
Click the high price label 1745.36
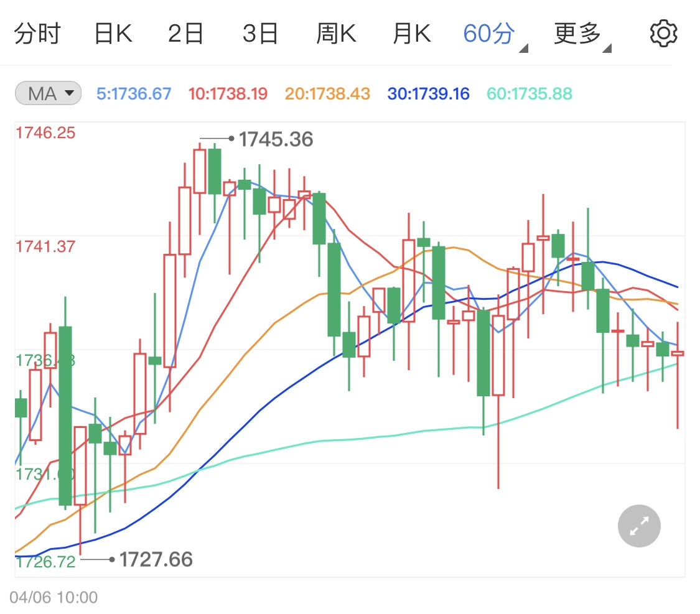click(276, 139)
